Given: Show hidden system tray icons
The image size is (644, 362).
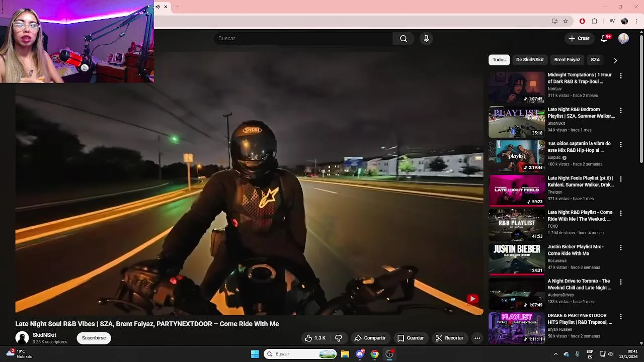Looking at the screenshot, I should point(555,354).
